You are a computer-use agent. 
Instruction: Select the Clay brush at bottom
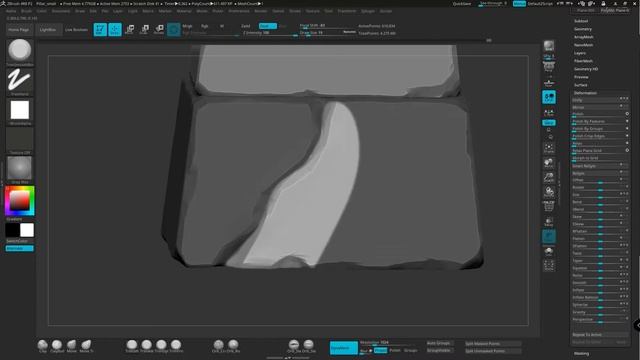pyautogui.click(x=42, y=346)
